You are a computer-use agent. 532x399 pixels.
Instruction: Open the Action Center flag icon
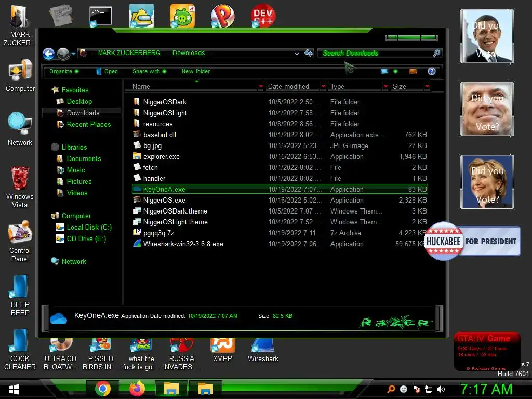tap(416, 389)
